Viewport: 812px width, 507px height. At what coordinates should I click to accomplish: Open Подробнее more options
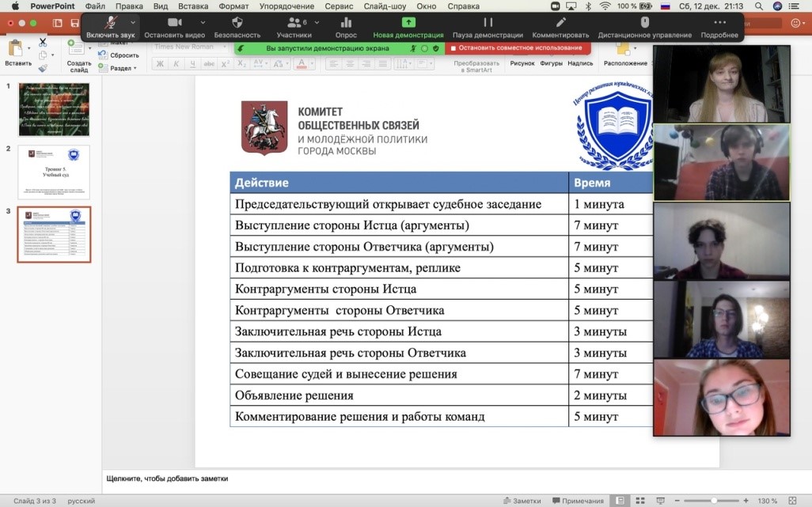tap(719, 28)
